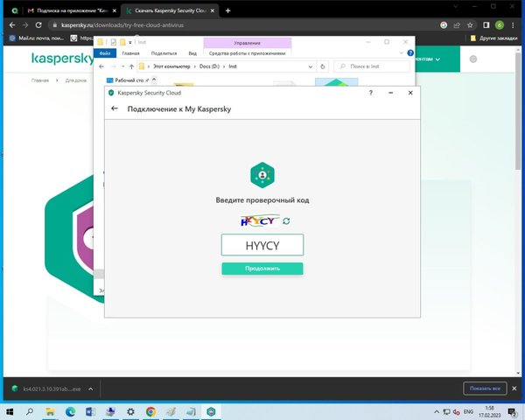The image size is (525, 420).
Task: Open the Поделиться ribbon tab in Explorer
Action: [x=164, y=53]
